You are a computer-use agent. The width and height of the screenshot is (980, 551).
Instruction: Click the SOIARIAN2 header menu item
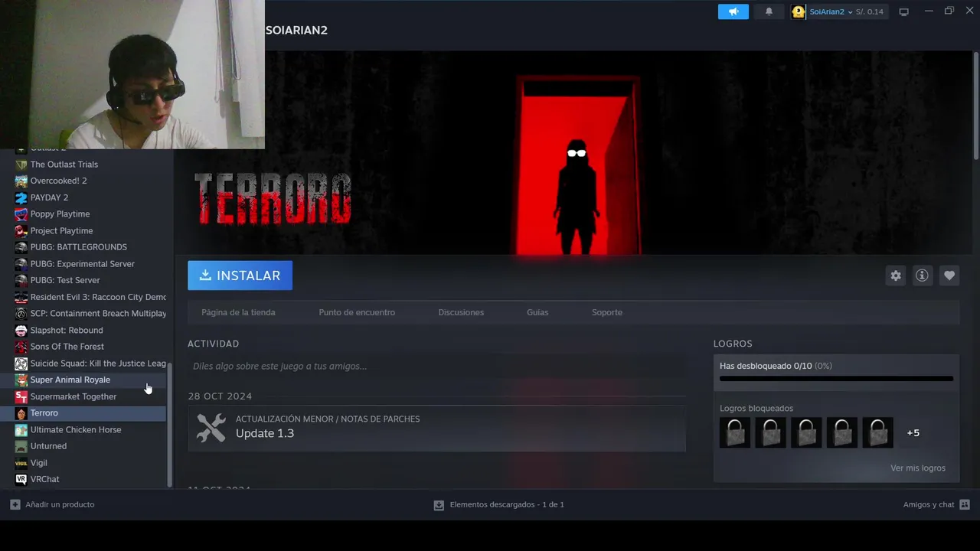(x=296, y=30)
